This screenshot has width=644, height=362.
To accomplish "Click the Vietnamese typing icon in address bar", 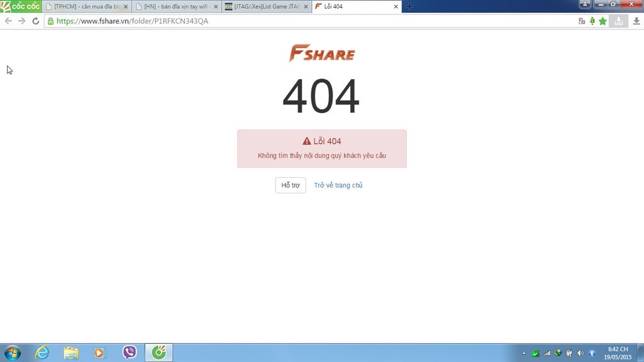I will point(592,21).
